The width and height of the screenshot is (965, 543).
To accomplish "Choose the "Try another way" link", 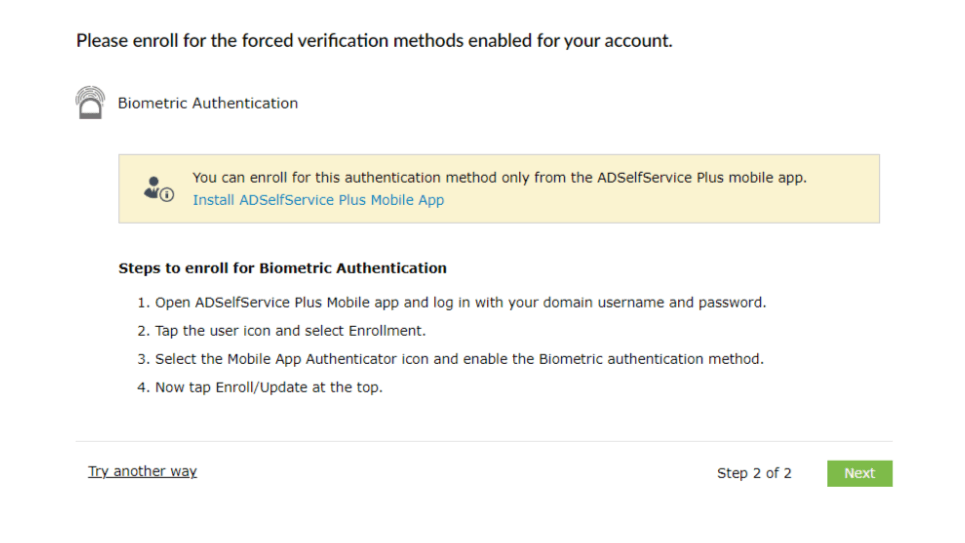I will (x=142, y=472).
